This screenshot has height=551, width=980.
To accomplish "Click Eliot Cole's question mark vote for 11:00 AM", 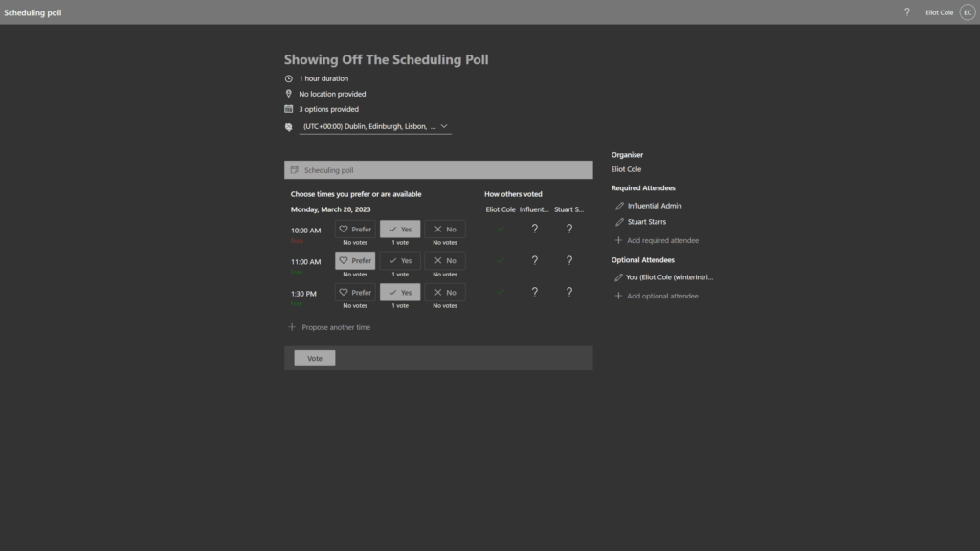I will [x=501, y=260].
